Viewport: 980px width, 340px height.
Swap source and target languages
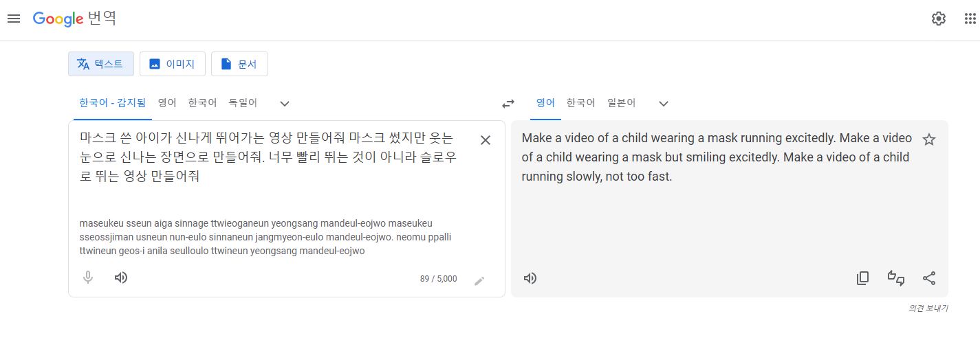click(x=508, y=104)
